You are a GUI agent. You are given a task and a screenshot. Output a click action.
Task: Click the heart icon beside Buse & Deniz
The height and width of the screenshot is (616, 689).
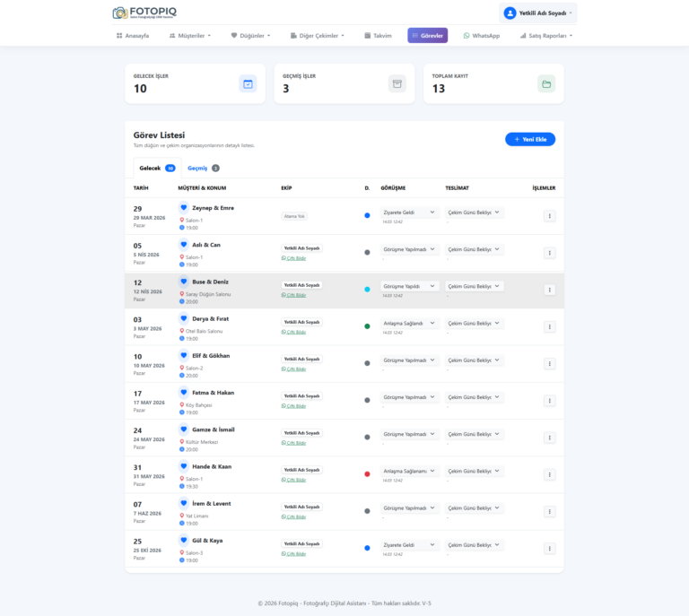pyautogui.click(x=184, y=282)
